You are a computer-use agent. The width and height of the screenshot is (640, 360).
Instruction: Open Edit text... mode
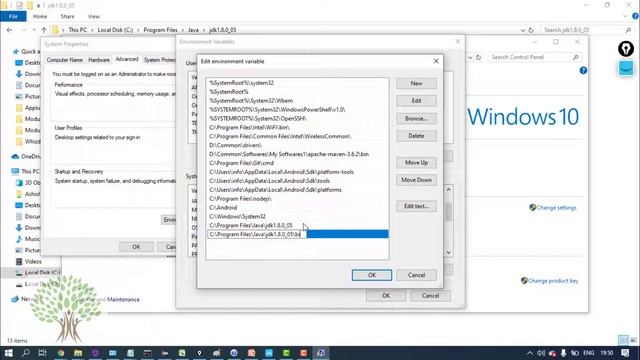(x=416, y=206)
